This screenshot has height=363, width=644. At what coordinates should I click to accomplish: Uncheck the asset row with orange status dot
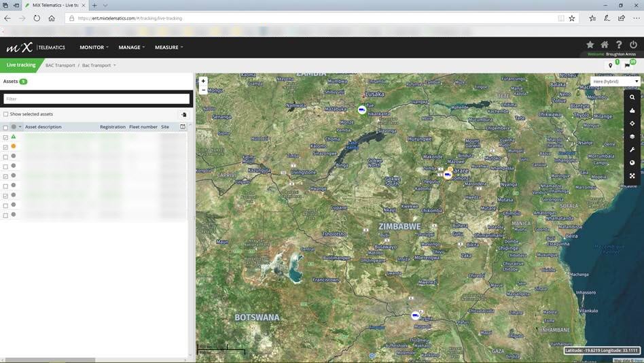coord(5,148)
